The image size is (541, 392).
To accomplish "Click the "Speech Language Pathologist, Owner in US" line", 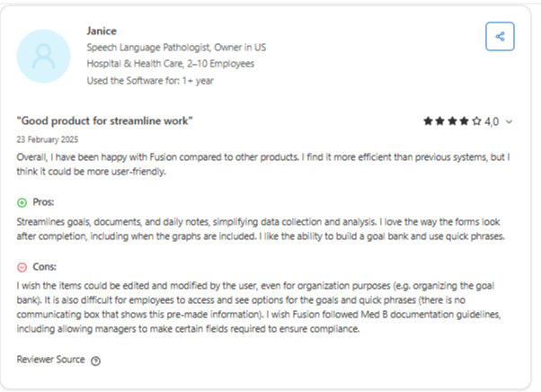I will [x=176, y=48].
